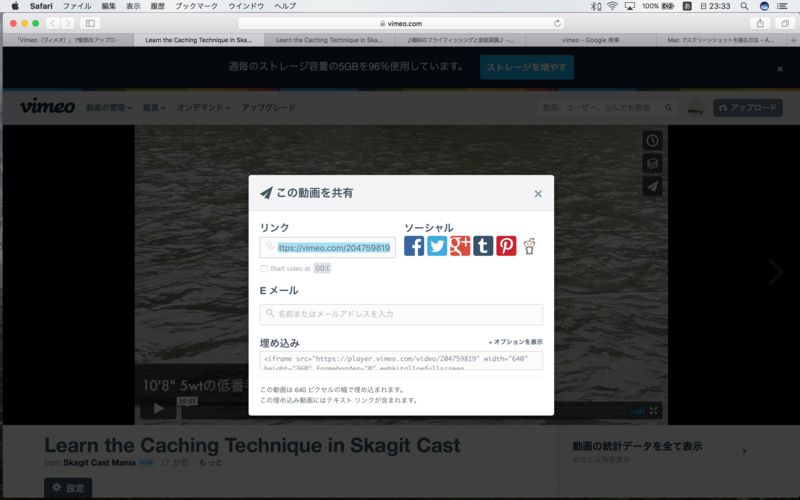This screenshot has height=500, width=800.
Task: Dismiss the storage warning banner
Action: (x=780, y=69)
